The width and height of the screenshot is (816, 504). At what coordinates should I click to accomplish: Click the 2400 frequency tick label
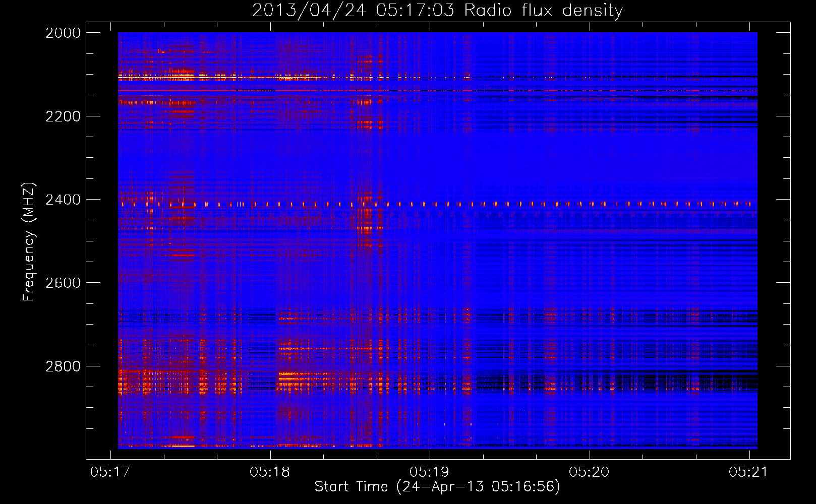pyautogui.click(x=63, y=200)
